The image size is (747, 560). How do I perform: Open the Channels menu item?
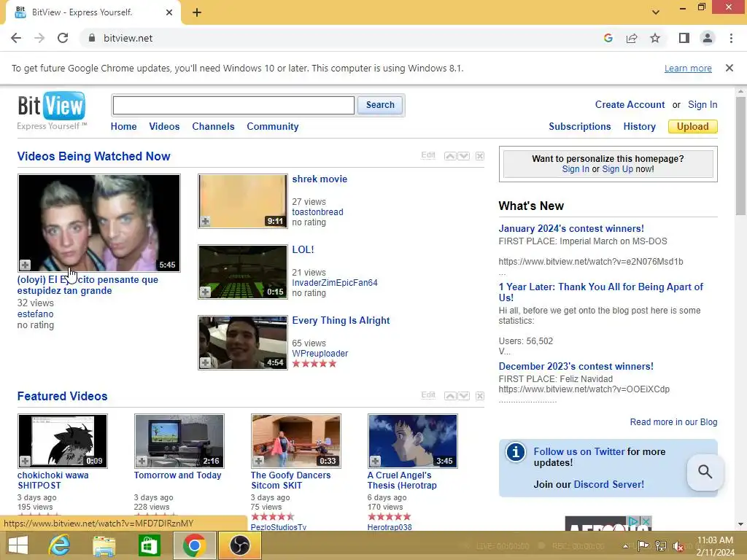click(x=213, y=127)
